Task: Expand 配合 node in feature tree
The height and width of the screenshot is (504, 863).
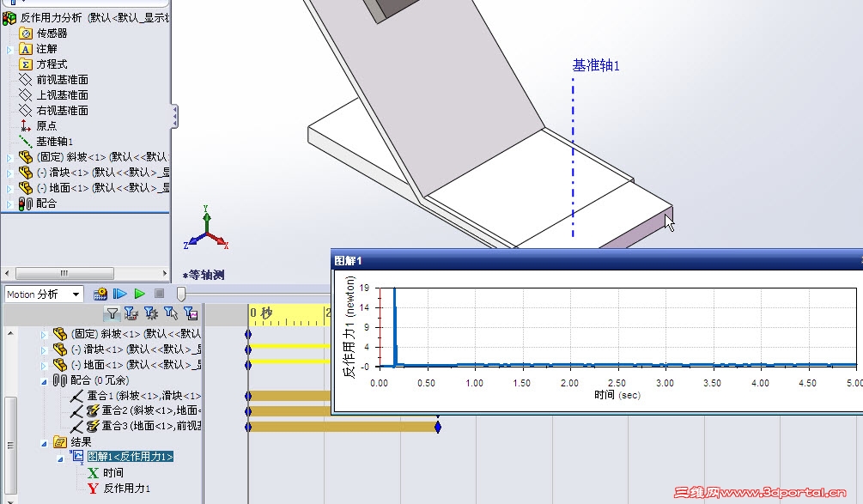Action: pyautogui.click(x=9, y=204)
